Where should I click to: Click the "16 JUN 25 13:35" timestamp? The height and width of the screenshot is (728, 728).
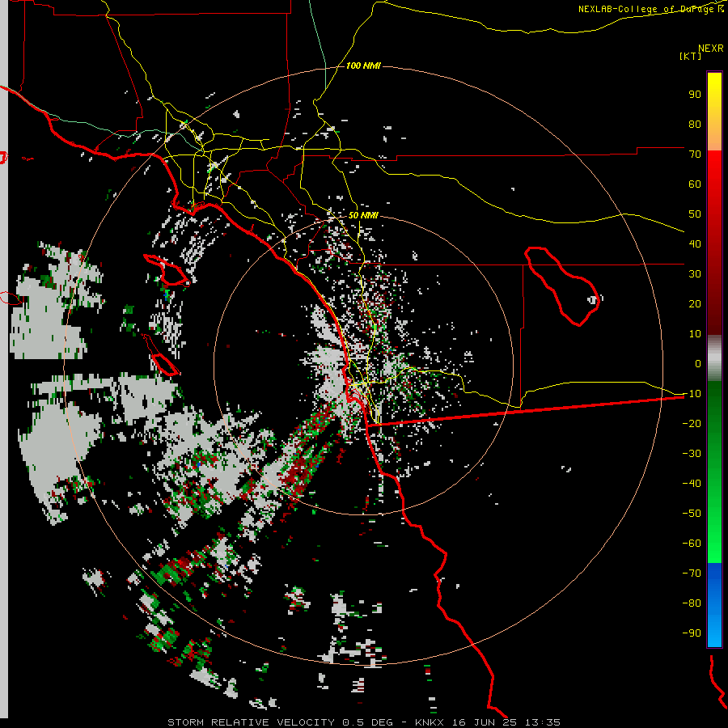click(x=506, y=722)
